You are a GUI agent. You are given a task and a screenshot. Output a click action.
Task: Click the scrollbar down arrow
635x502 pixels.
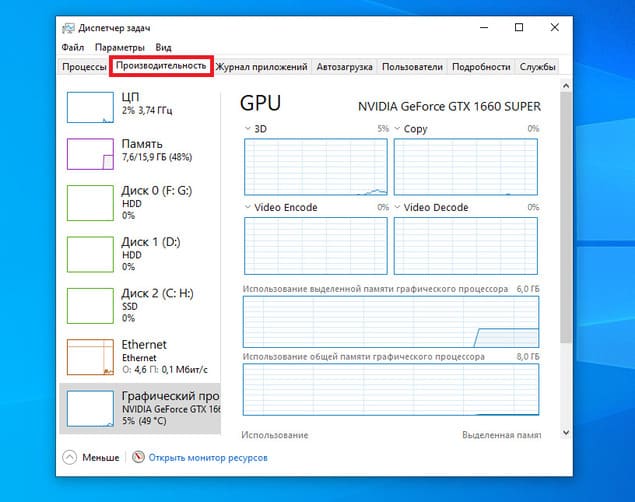point(566,433)
